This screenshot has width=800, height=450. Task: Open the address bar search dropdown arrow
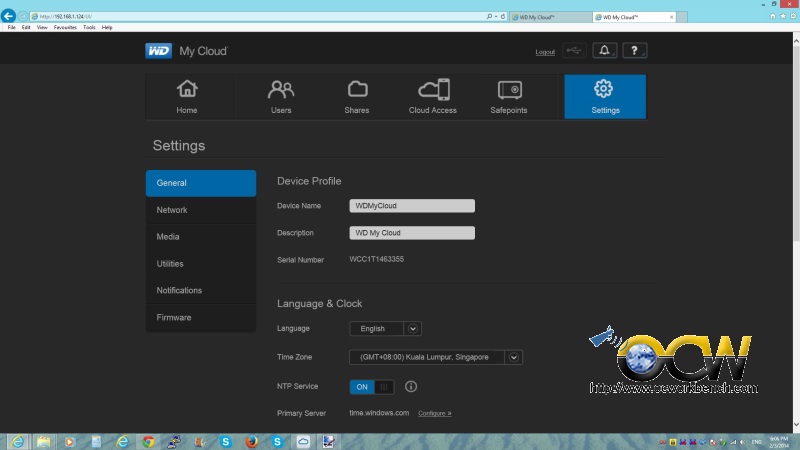[x=496, y=16]
